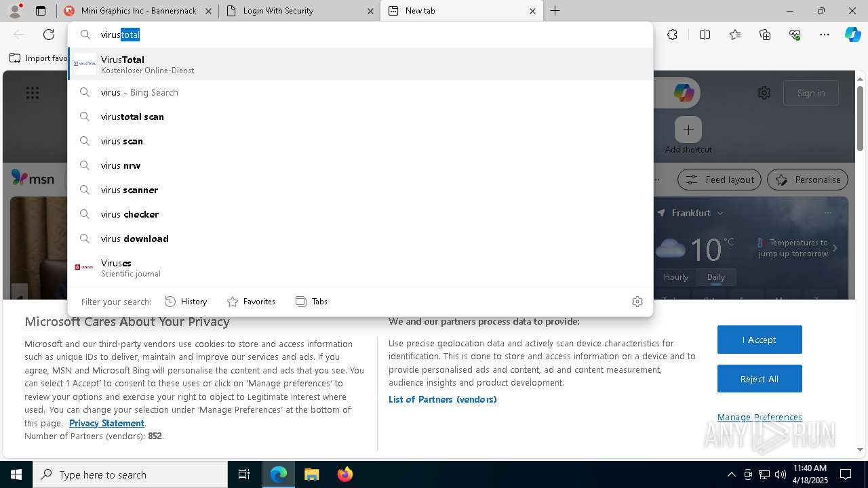Select 'virus - Bing Search' suggestion

click(x=360, y=92)
